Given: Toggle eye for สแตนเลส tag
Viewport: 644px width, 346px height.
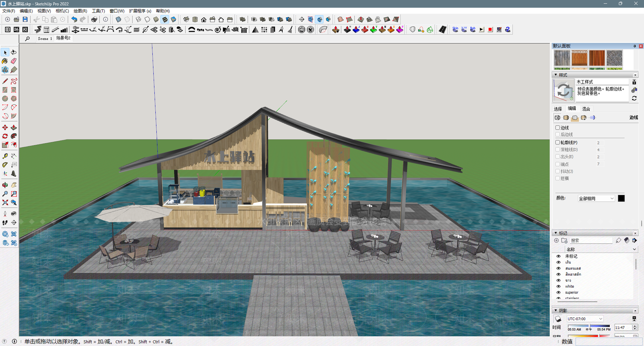Looking at the screenshot, I should [558, 268].
